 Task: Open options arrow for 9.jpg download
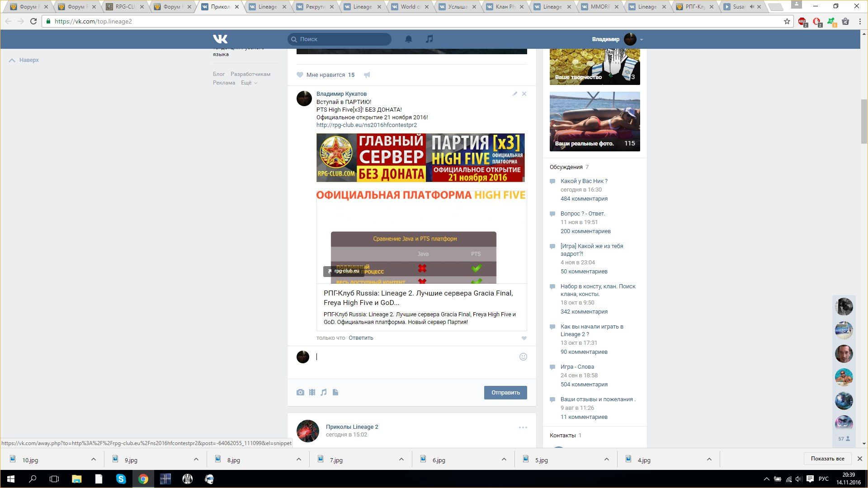pos(196,460)
